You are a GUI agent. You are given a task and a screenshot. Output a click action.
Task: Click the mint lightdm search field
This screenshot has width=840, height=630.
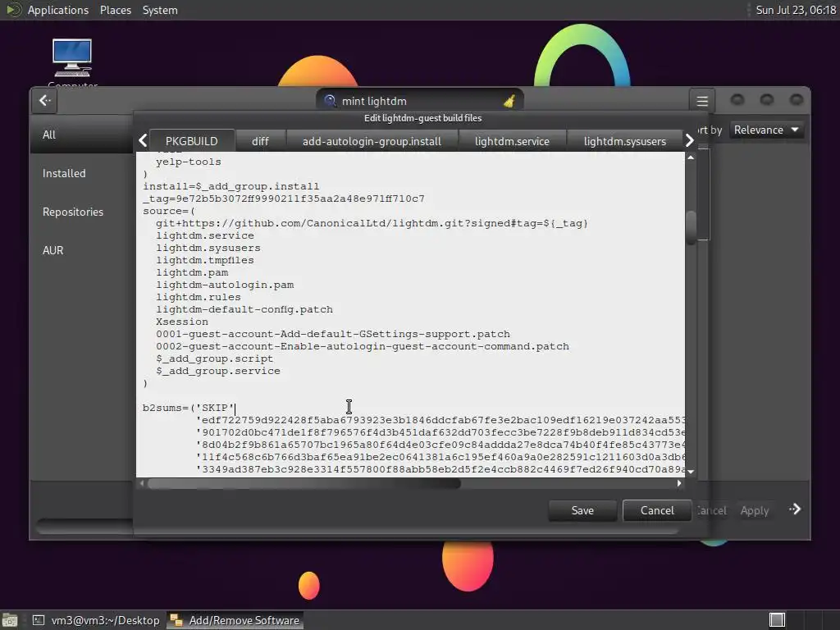[421, 101]
